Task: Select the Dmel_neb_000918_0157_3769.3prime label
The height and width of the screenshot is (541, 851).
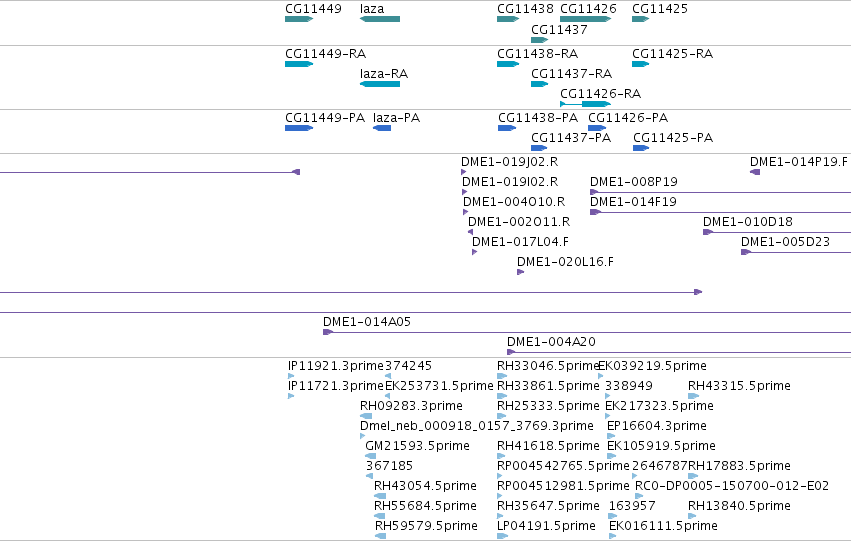Action: point(477,426)
